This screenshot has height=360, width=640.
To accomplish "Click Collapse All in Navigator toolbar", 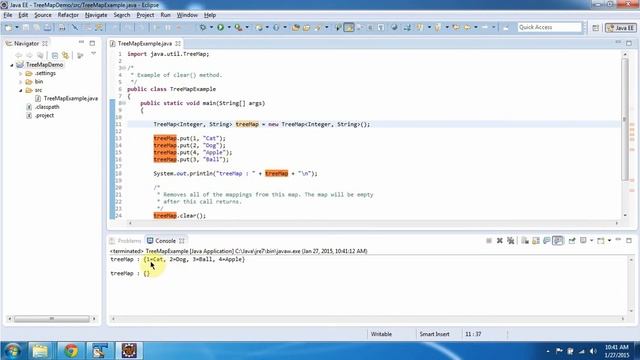I will tap(55, 55).
